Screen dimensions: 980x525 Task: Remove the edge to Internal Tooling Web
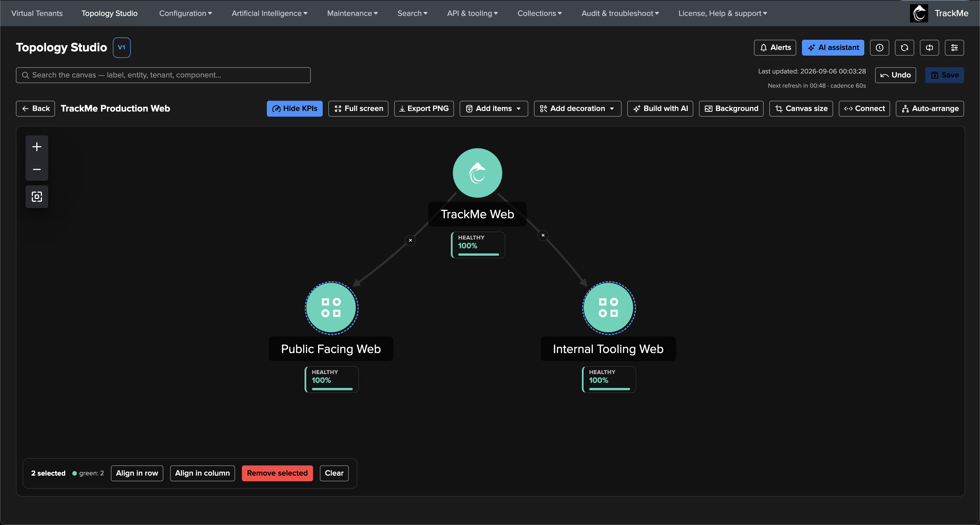(x=543, y=235)
